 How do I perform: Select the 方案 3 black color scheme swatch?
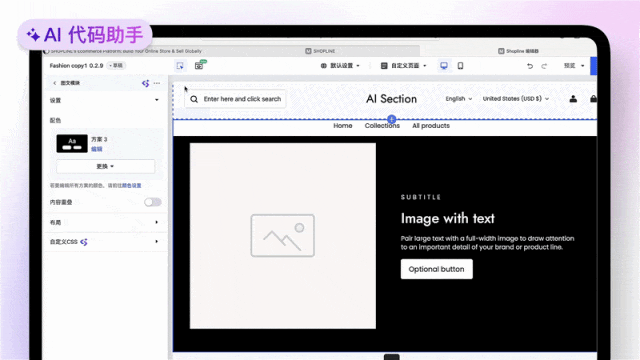click(72, 144)
